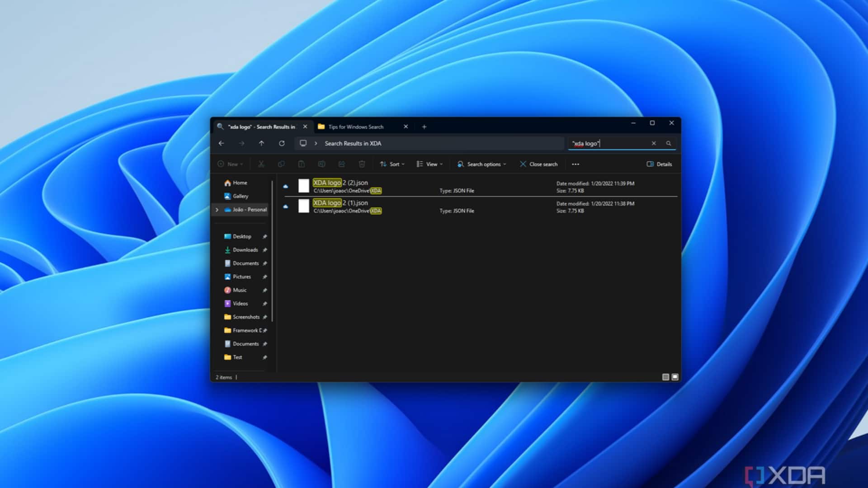Go up one folder level
868x488 pixels.
[x=261, y=143]
